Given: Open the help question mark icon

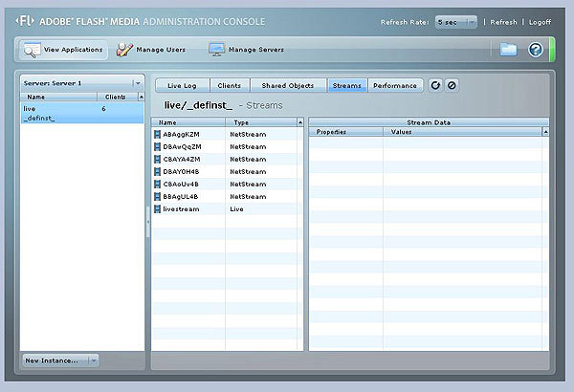Looking at the screenshot, I should [536, 50].
